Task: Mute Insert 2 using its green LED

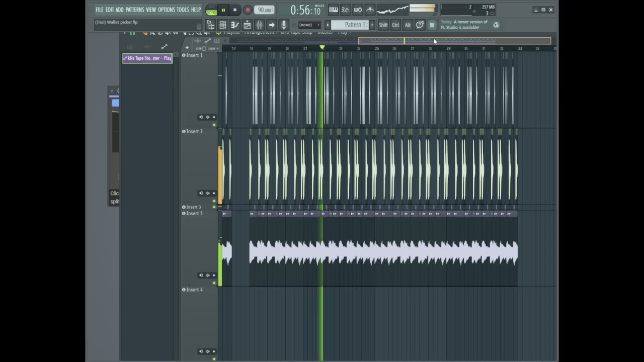Action: click(214, 201)
